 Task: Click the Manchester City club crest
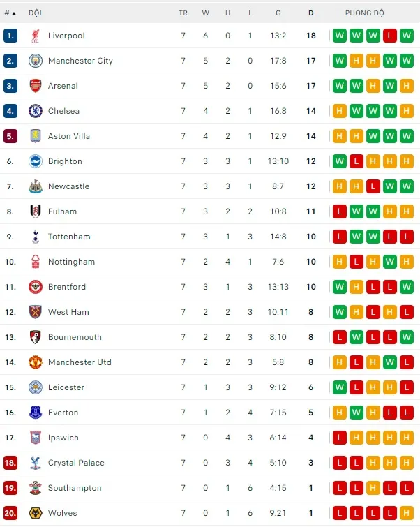pos(36,61)
